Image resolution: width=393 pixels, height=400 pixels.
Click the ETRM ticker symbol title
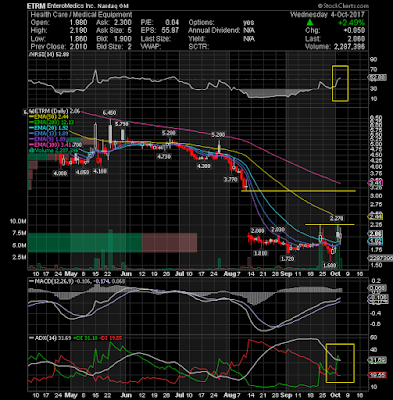(x=36, y=6)
